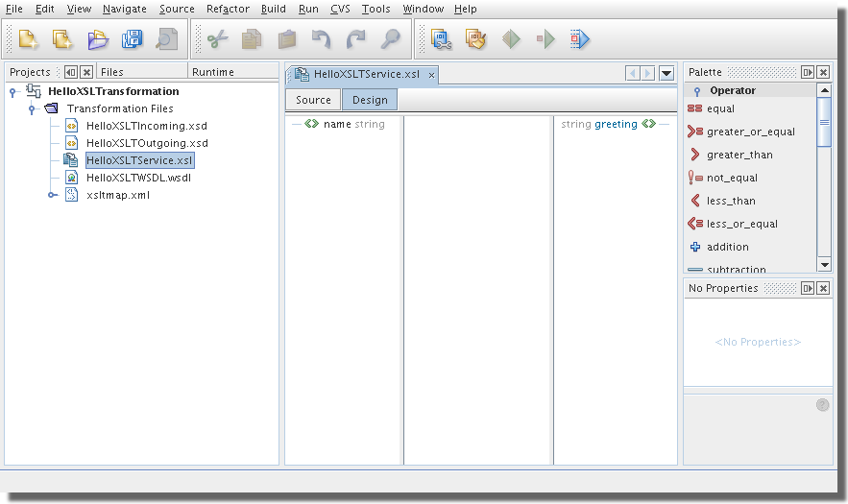
Task: Click the Undo arrow icon
Action: [322, 39]
